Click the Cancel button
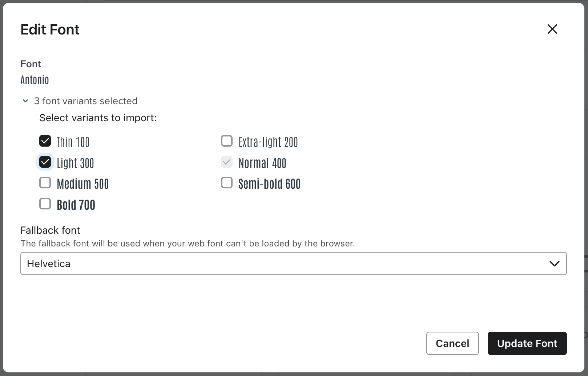The image size is (588, 376). tap(452, 343)
